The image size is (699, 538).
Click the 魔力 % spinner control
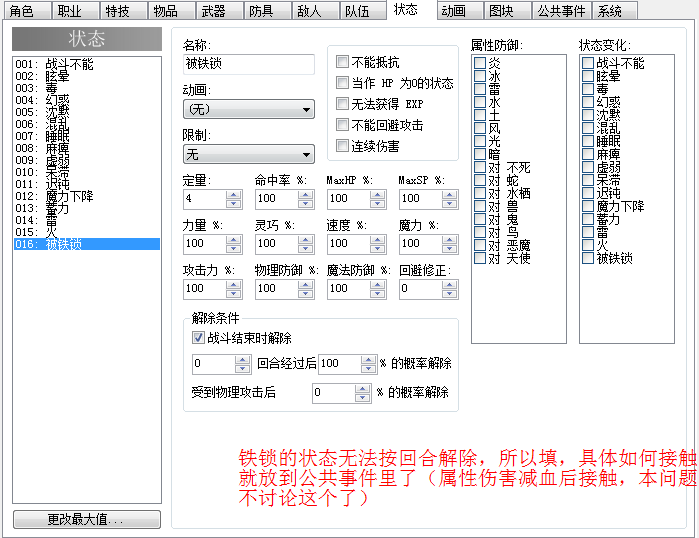point(449,244)
